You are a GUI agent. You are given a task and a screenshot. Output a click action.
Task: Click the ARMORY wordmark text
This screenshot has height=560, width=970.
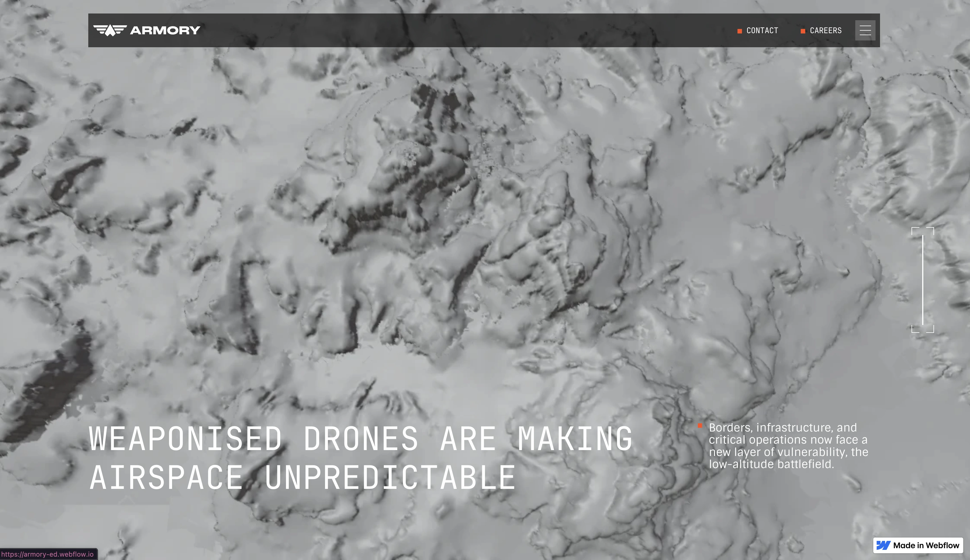pyautogui.click(x=165, y=30)
